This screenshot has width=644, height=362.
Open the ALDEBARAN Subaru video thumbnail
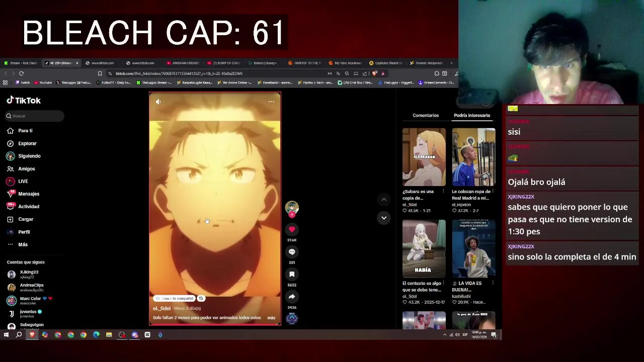424,157
